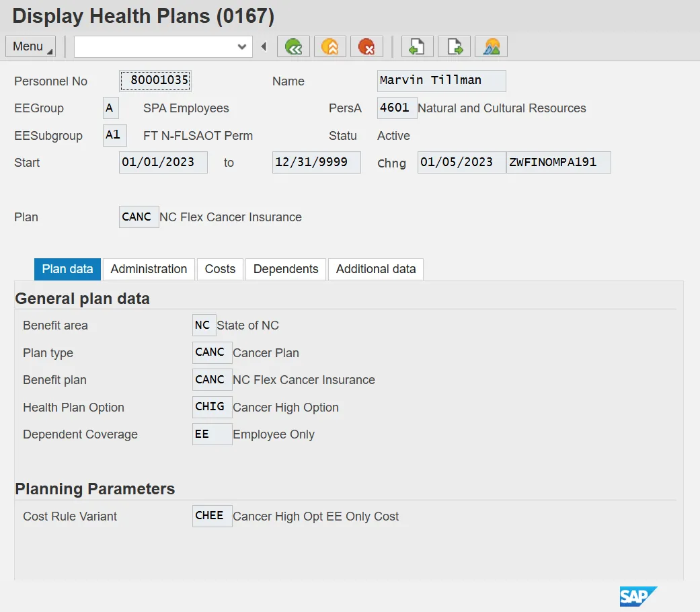
Task: Click the Next record icon
Action: [x=454, y=46]
